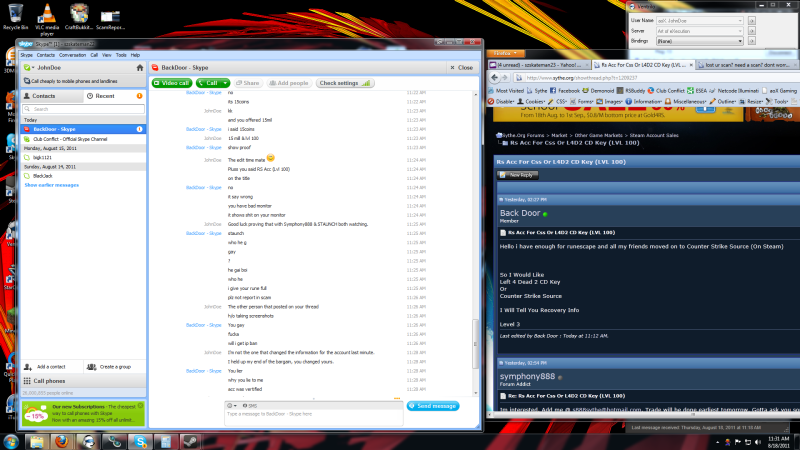Close the Rs Acc For Css Firefox tab
This screenshot has height=450, width=800.
point(691,65)
